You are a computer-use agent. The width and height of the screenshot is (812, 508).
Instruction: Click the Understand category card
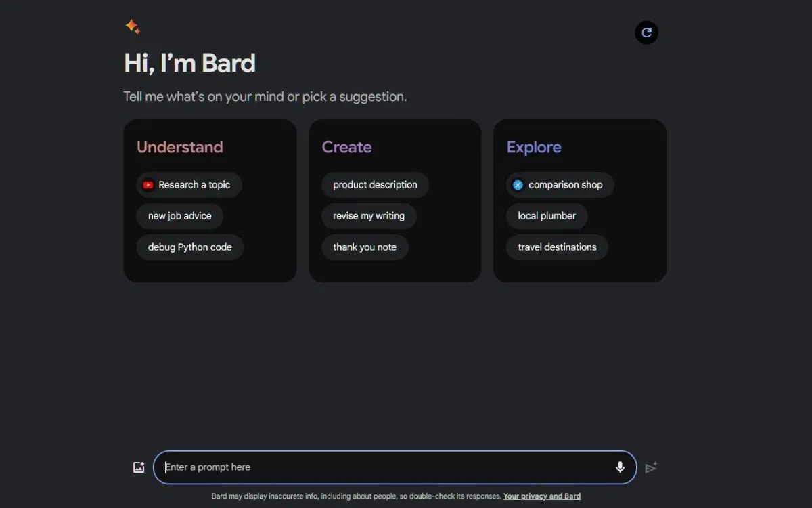[x=210, y=200]
